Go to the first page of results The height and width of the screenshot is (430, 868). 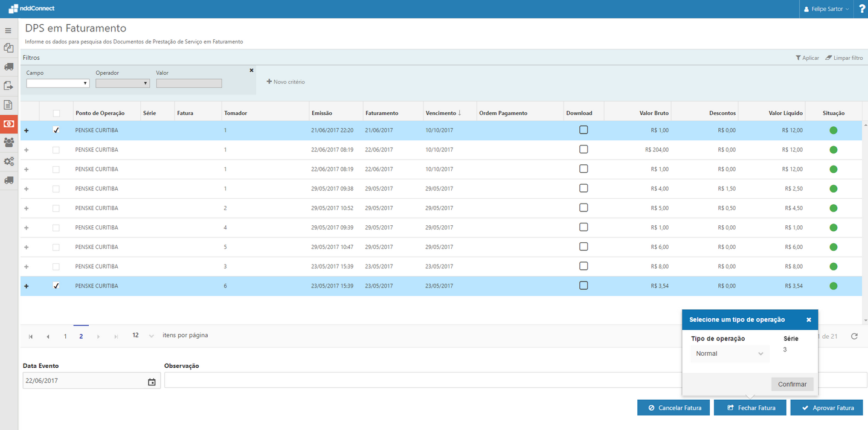(x=31, y=336)
